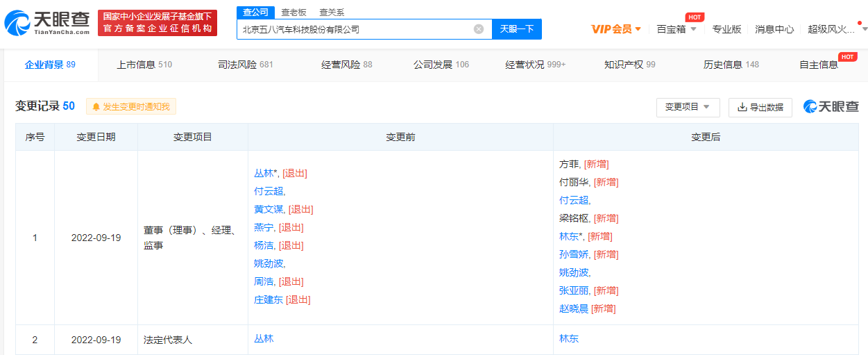868x355 pixels.
Task: Open 付云超 link in 变更后 column
Action: click(574, 200)
